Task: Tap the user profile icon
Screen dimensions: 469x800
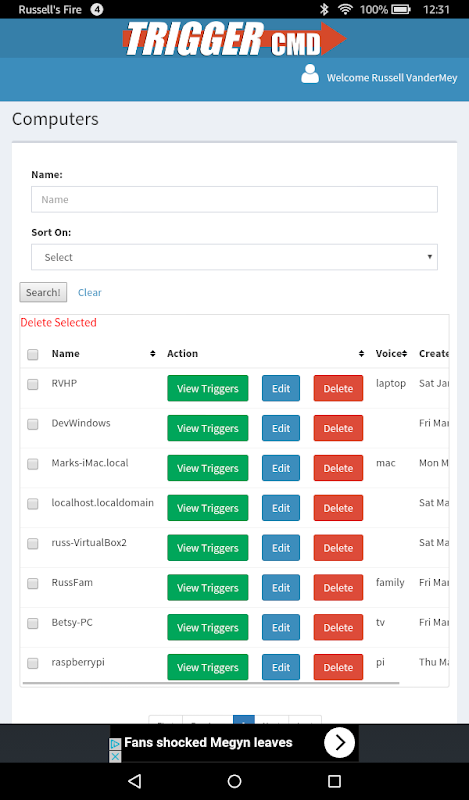Action: (x=310, y=74)
